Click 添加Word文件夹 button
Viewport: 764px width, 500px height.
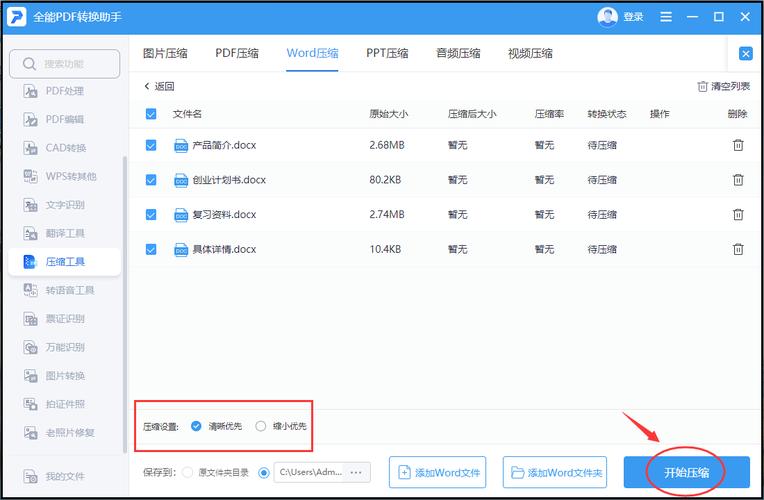pyautogui.click(x=555, y=472)
